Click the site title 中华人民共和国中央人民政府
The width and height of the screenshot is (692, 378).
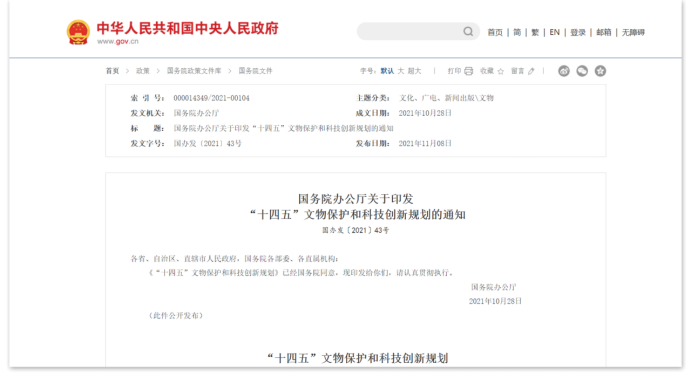[188, 28]
